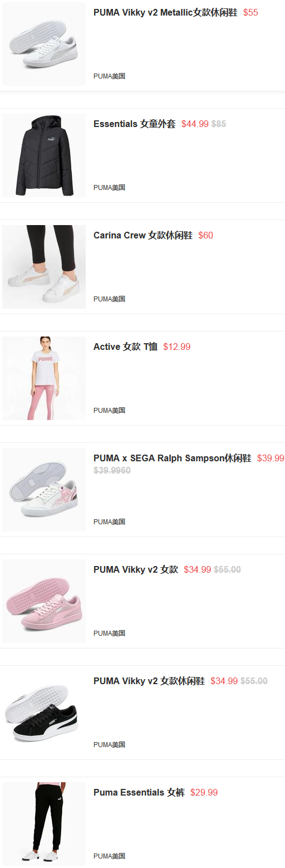The width and height of the screenshot is (285, 868).
Task: View the SEGA Ralph Sampson shoe image
Action: [44, 490]
